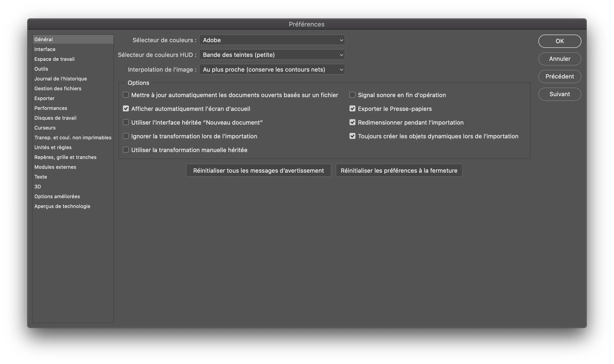Check Utiliser la transformation manuelle héritée
Image resolution: width=614 pixels, height=364 pixels.
(x=126, y=150)
